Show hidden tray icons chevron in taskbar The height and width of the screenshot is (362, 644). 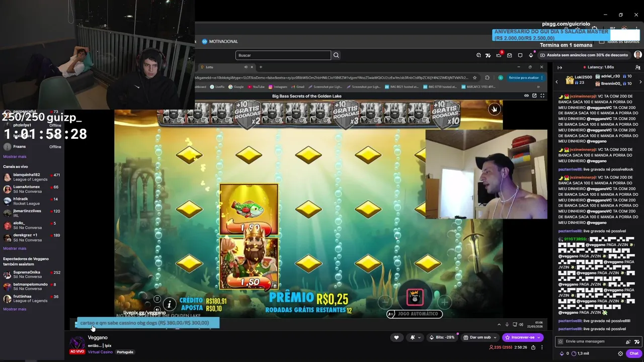pos(499,324)
